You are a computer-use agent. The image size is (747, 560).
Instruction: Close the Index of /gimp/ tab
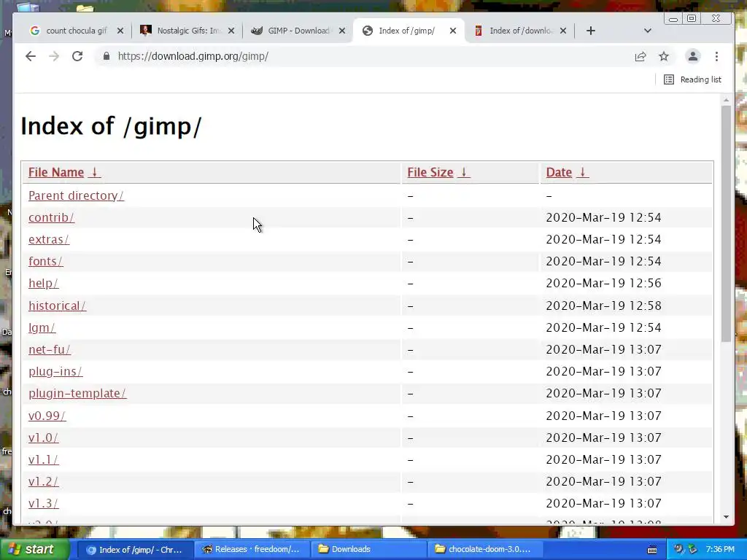click(x=453, y=31)
